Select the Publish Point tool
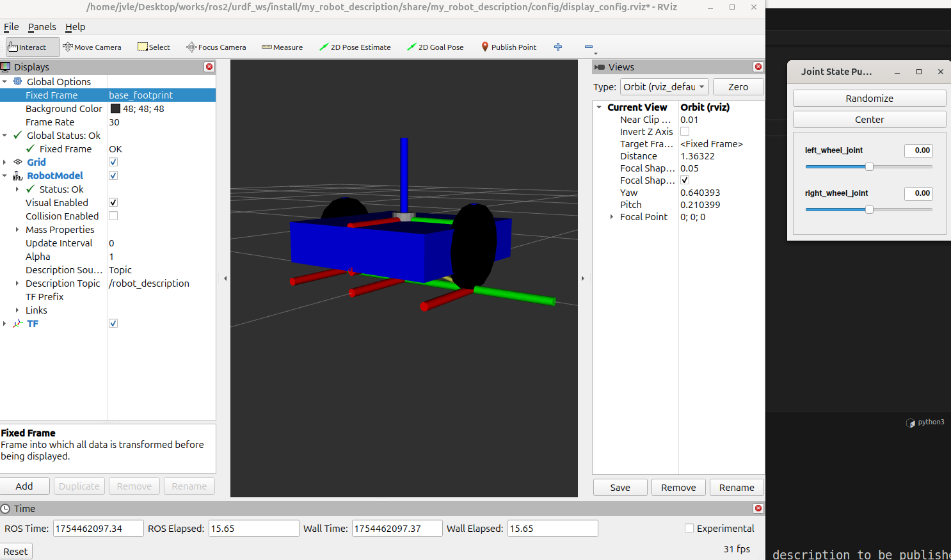Screen dimensions: 951x560 pyautogui.click(x=509, y=47)
